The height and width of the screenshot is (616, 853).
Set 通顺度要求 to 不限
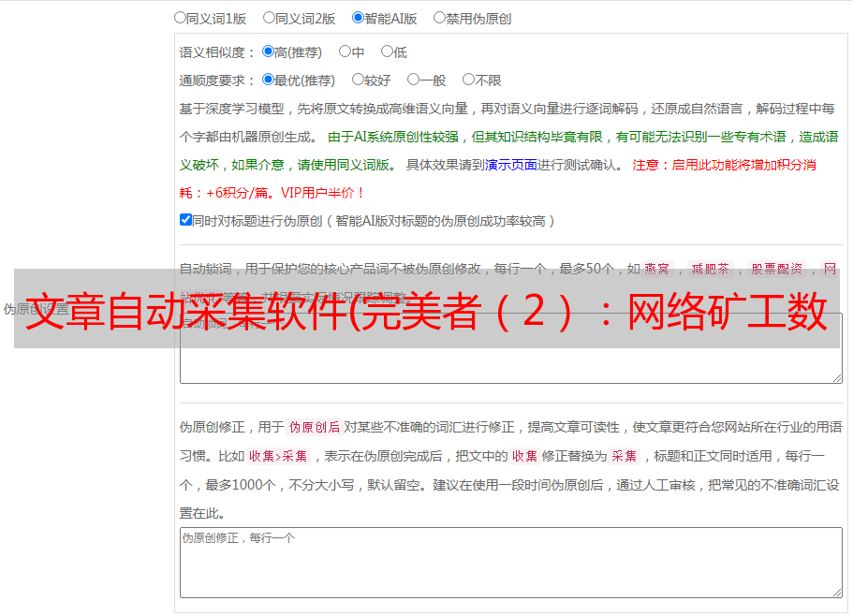pyautogui.click(x=468, y=80)
